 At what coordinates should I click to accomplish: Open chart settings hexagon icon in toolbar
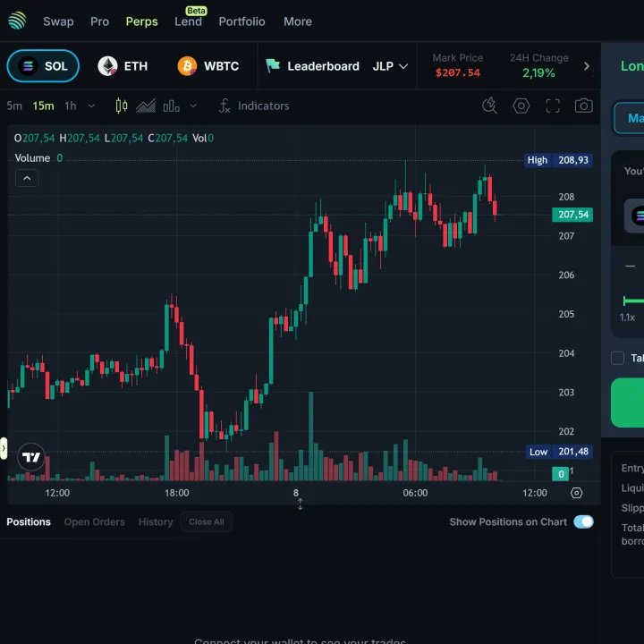pyautogui.click(x=521, y=106)
